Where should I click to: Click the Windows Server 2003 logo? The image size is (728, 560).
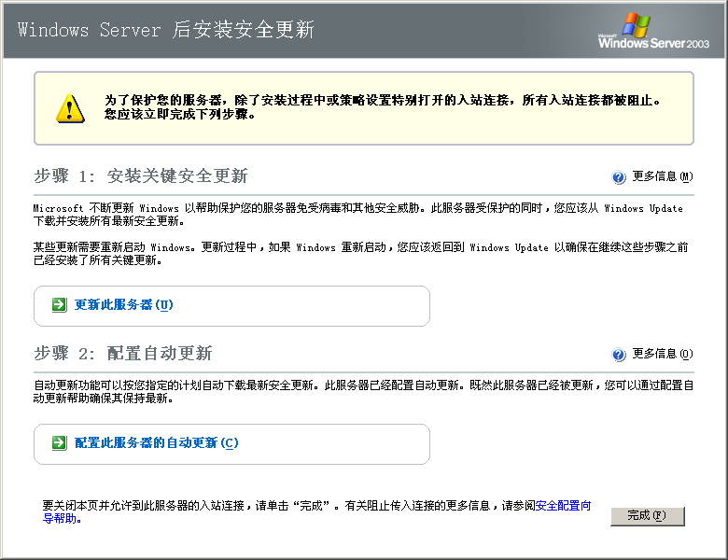coord(653,31)
